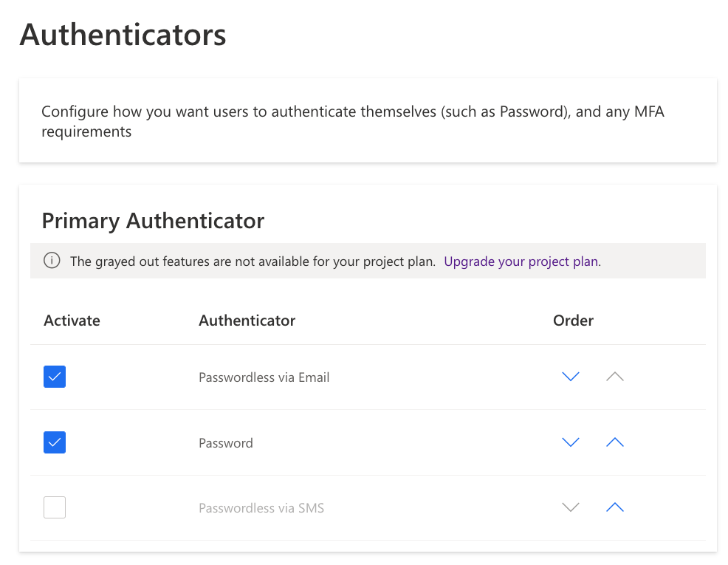Click the Order column header
728x565 pixels.
click(573, 321)
